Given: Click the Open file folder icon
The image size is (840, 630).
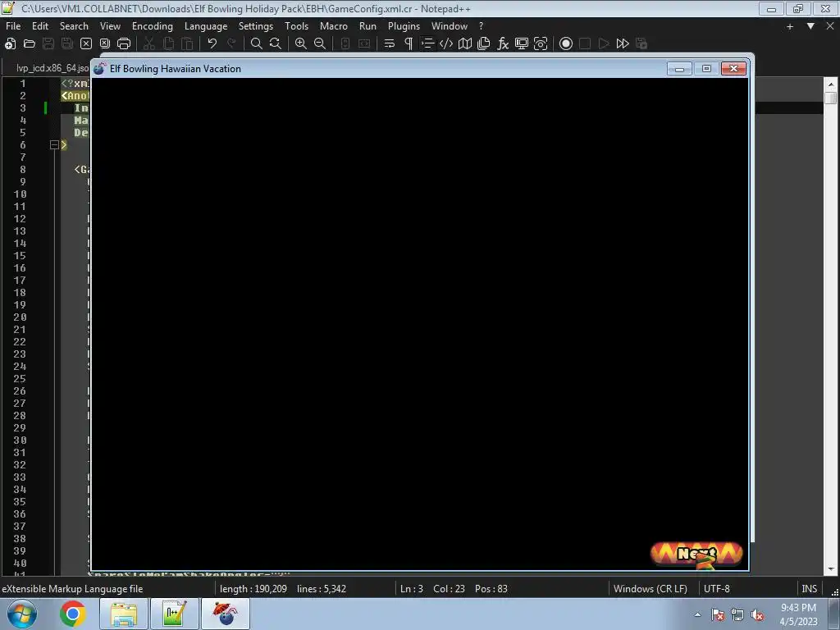Looking at the screenshot, I should (30, 44).
